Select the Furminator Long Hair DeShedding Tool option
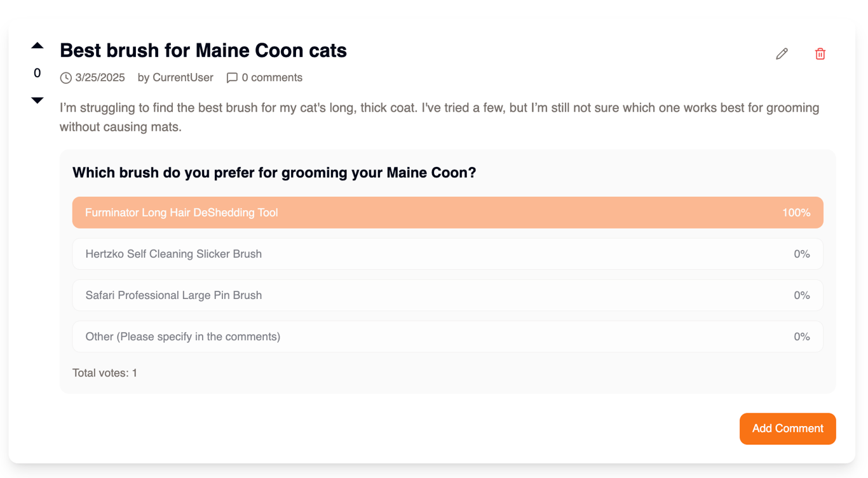868x478 pixels. coord(447,213)
